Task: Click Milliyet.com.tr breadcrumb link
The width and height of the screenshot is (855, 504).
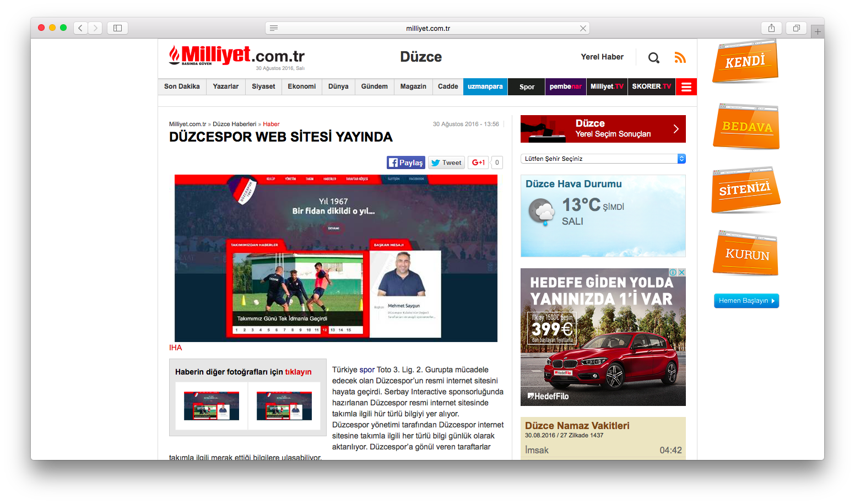Action: point(187,124)
